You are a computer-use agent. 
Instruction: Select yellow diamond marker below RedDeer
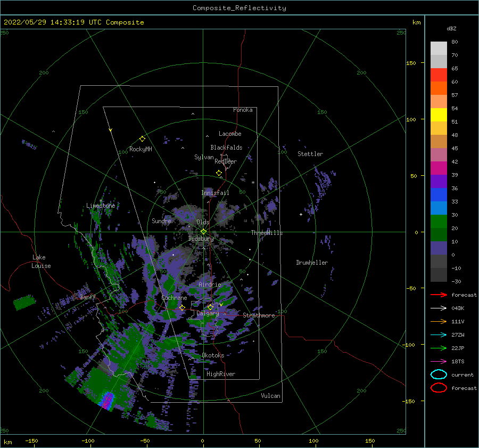pos(219,173)
